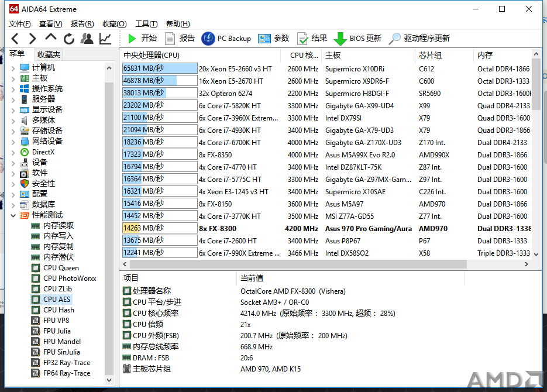This screenshot has height=392, width=547.
Task: Expand the 存储设备 tree node
Action: coord(13,131)
